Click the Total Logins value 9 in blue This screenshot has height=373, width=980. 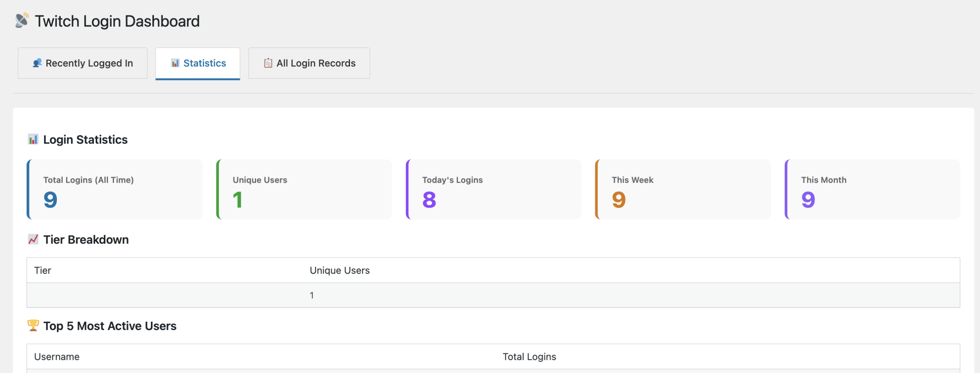pos(51,200)
